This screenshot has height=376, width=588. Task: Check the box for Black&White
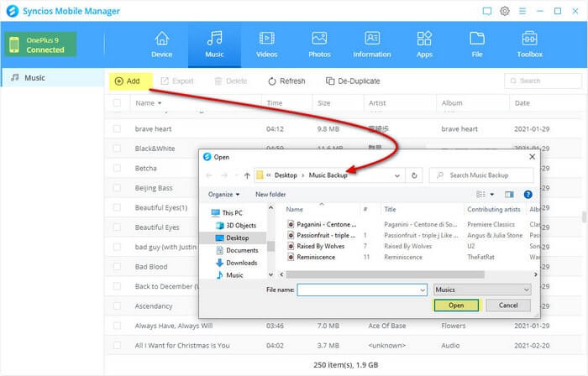pyautogui.click(x=117, y=149)
